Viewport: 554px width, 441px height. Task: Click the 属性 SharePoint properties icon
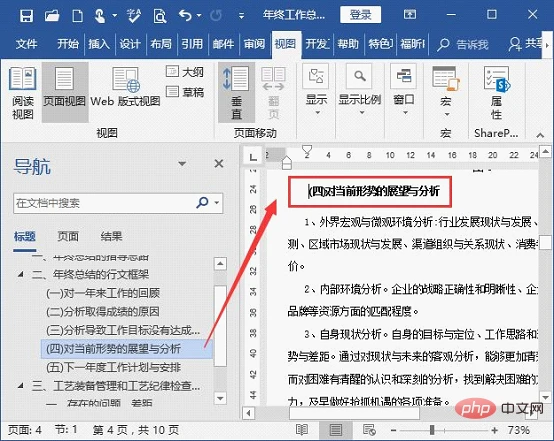[x=496, y=93]
